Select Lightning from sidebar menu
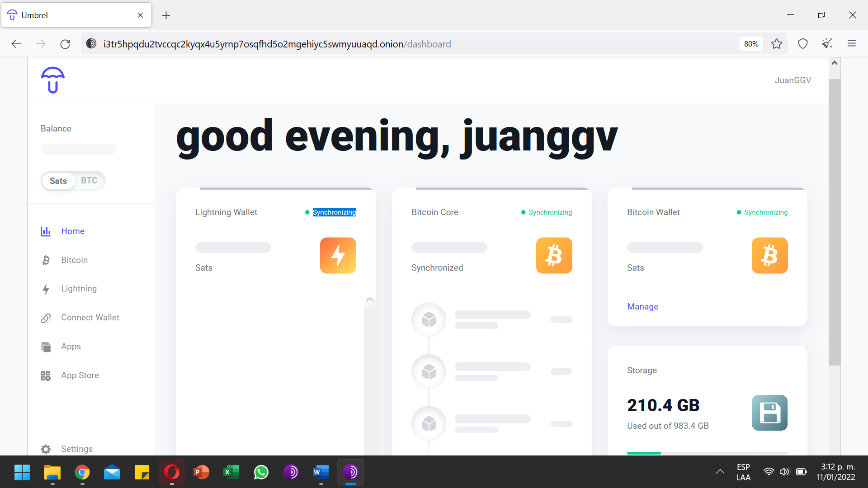Viewport: 868px width, 488px height. (79, 288)
